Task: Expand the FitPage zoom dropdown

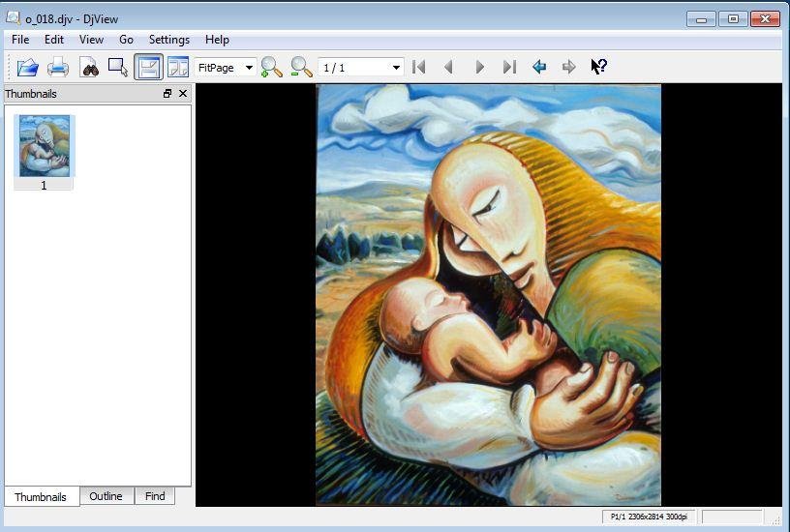Action: pyautogui.click(x=249, y=68)
